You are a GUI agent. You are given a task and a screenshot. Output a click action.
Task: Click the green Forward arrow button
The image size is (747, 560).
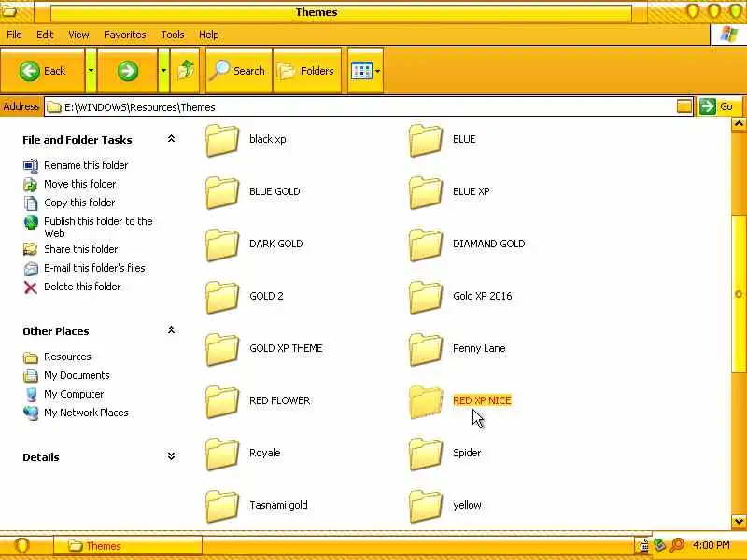[127, 71]
